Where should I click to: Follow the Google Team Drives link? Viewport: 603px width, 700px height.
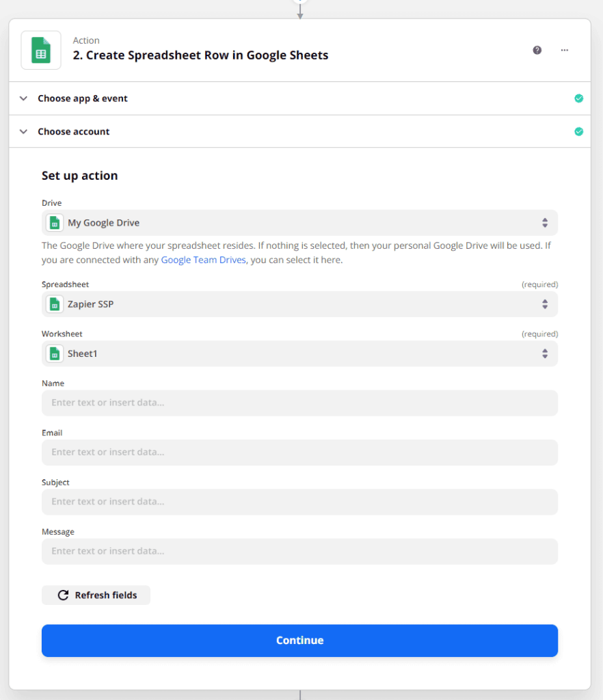tap(203, 260)
